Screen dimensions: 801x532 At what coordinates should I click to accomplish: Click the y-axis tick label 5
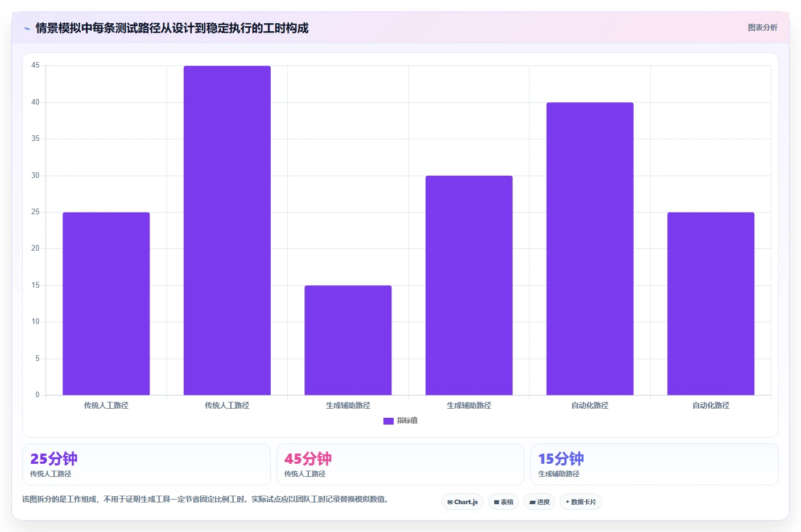pyautogui.click(x=38, y=359)
